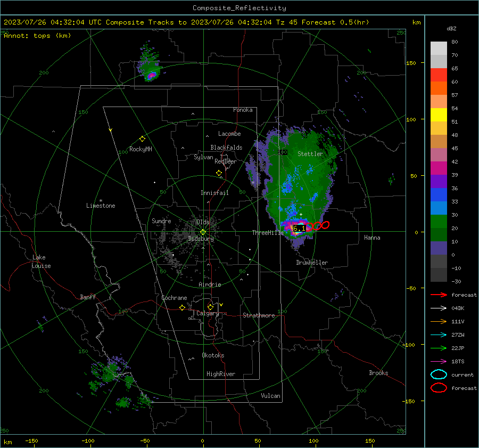Screen dimensions: 479x448
Task: Click the Limestone label
Action: (101, 206)
